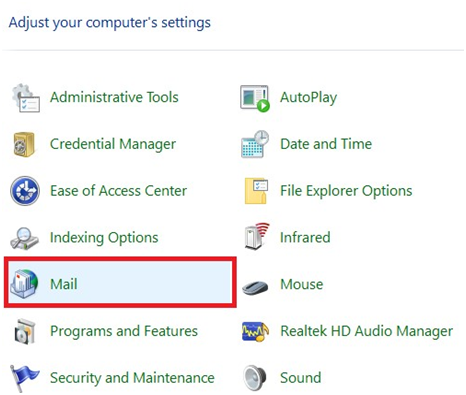Open the Ease of Access Center link

118,191
